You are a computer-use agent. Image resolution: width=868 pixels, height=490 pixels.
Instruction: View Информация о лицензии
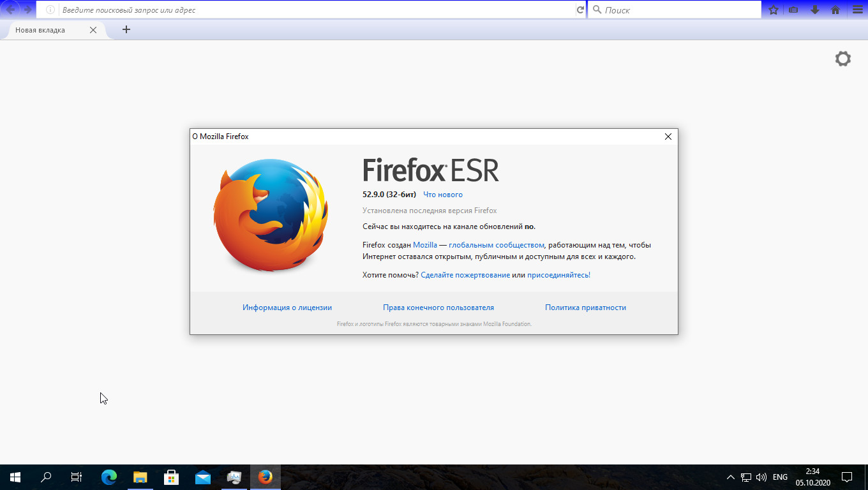[287, 307]
